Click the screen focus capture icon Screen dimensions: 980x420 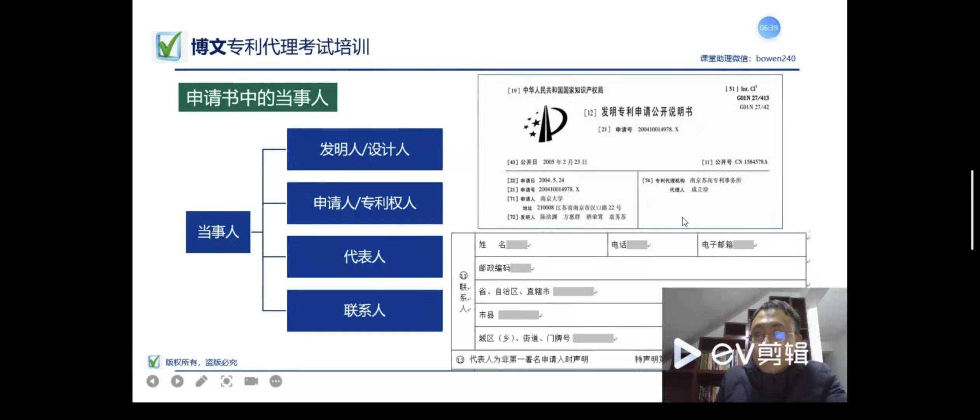coord(227,381)
